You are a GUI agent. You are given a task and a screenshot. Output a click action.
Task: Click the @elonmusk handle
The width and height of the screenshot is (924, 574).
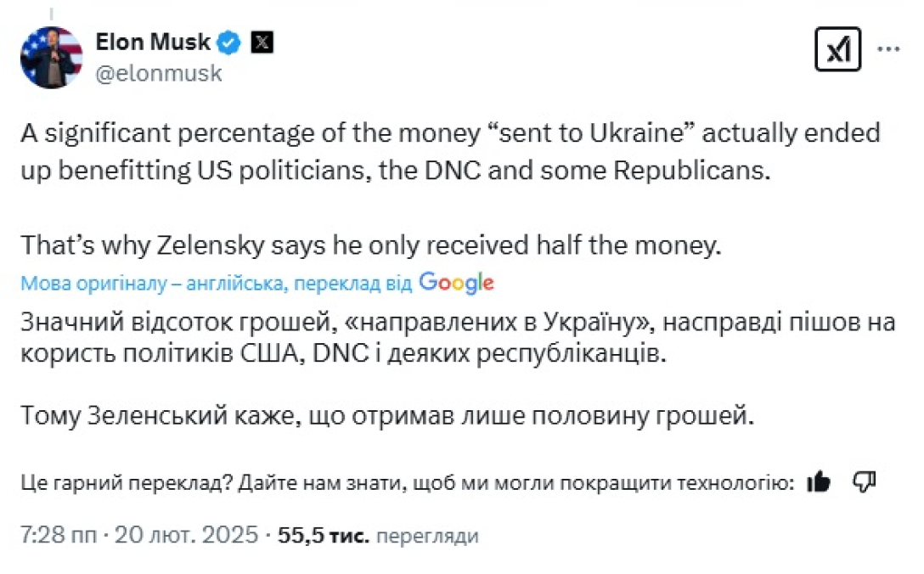point(159,73)
